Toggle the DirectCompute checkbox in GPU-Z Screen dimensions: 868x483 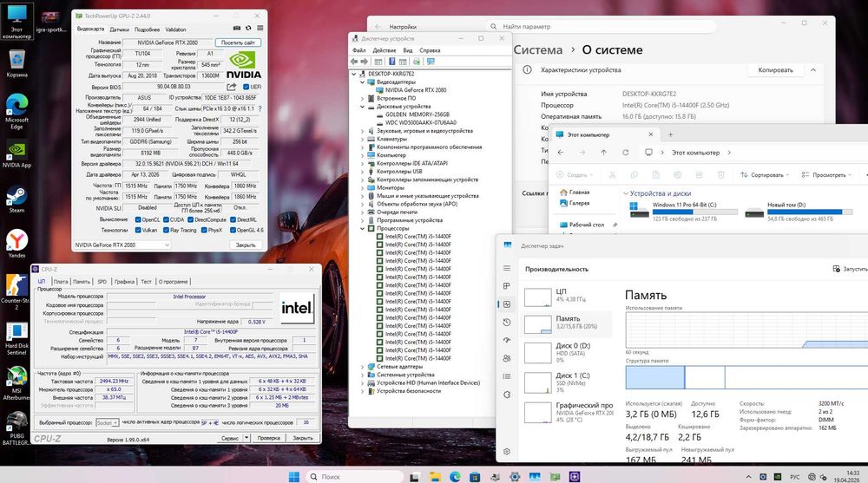(x=190, y=219)
